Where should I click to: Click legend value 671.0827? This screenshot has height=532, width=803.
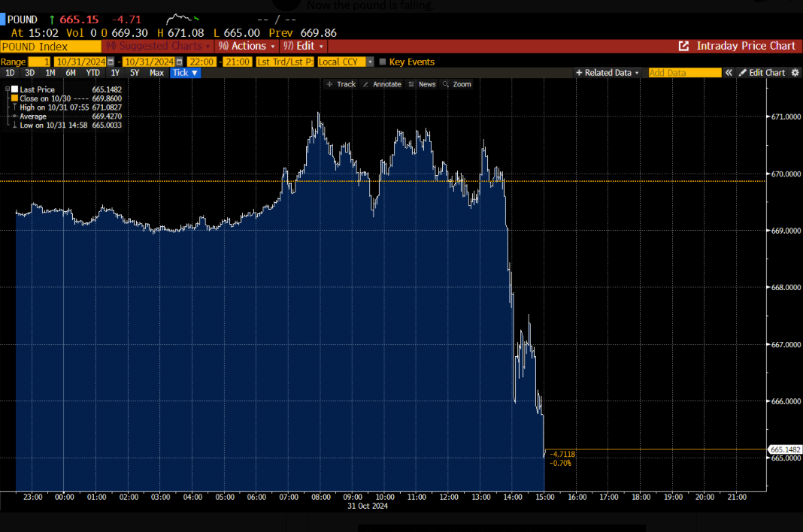pos(107,107)
